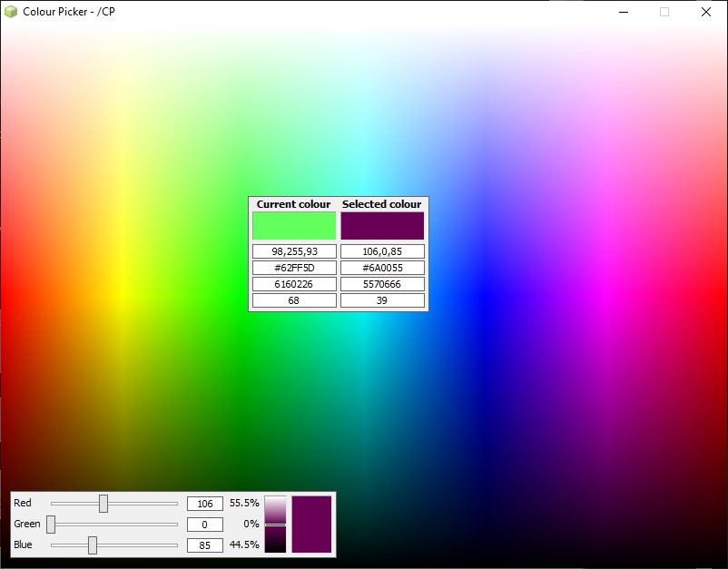
Task: Click the Red slider handle
Action: [x=103, y=503]
